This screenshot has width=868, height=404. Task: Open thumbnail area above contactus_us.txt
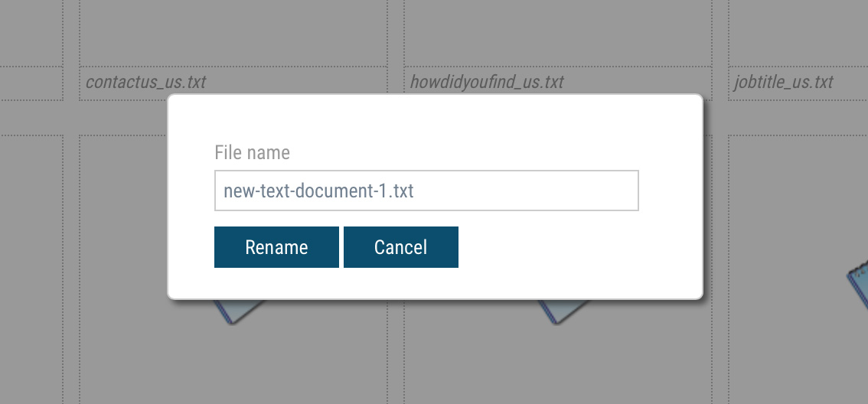click(233, 32)
